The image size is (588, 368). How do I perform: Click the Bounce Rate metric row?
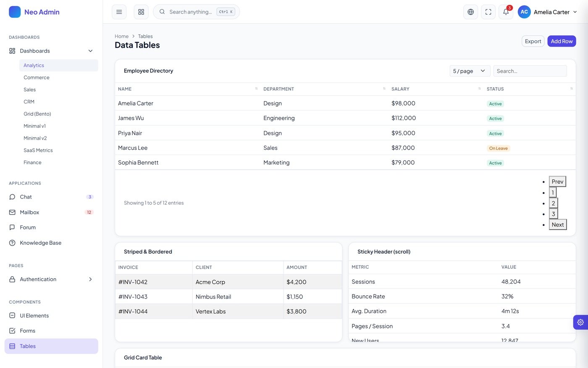click(x=462, y=296)
